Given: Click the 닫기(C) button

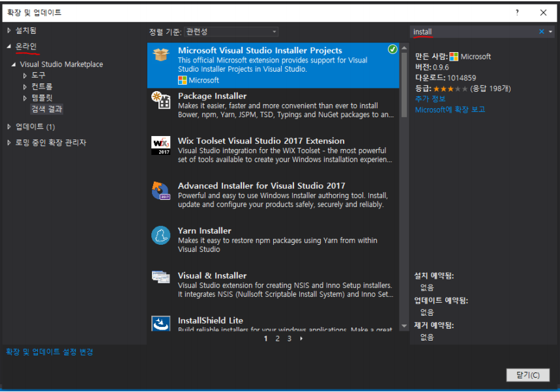Looking at the screenshot, I should click(x=528, y=375).
